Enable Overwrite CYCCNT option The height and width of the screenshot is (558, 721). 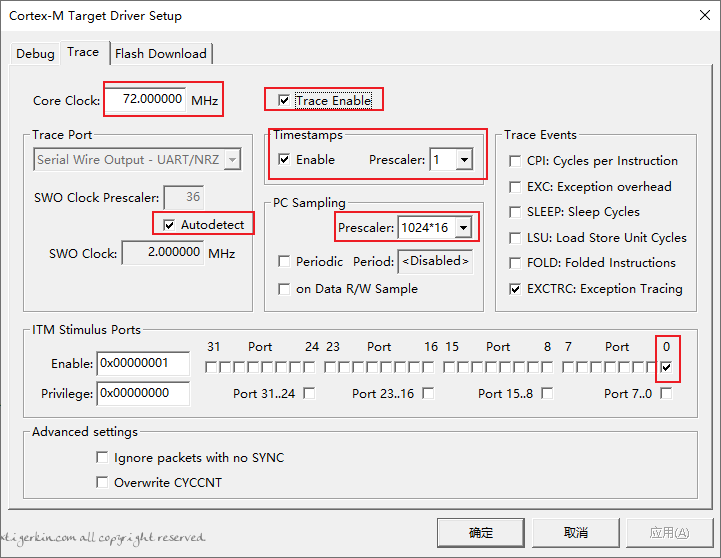pyautogui.click(x=102, y=482)
